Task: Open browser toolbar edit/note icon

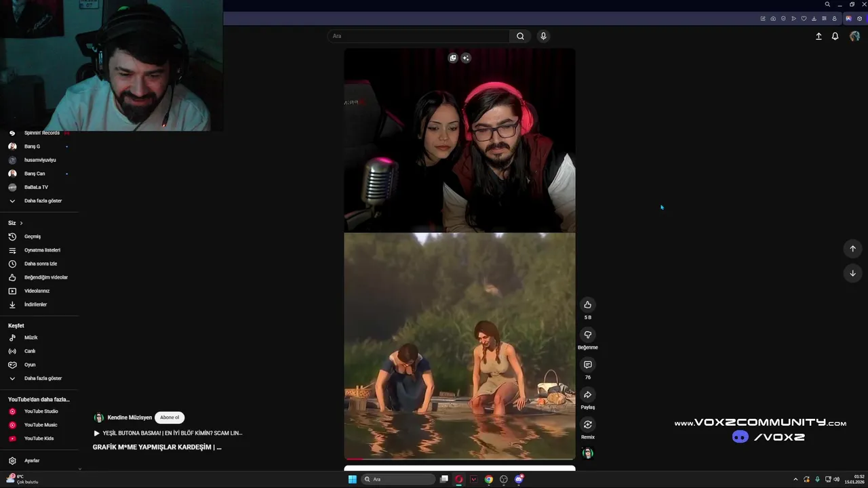Action: (763, 18)
